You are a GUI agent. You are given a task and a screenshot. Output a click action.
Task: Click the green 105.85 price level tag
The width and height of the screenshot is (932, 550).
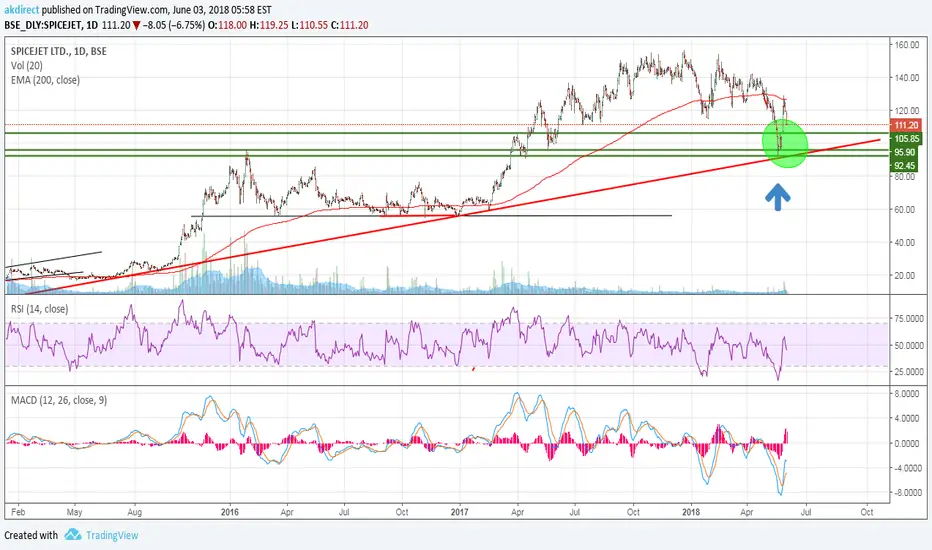906,139
